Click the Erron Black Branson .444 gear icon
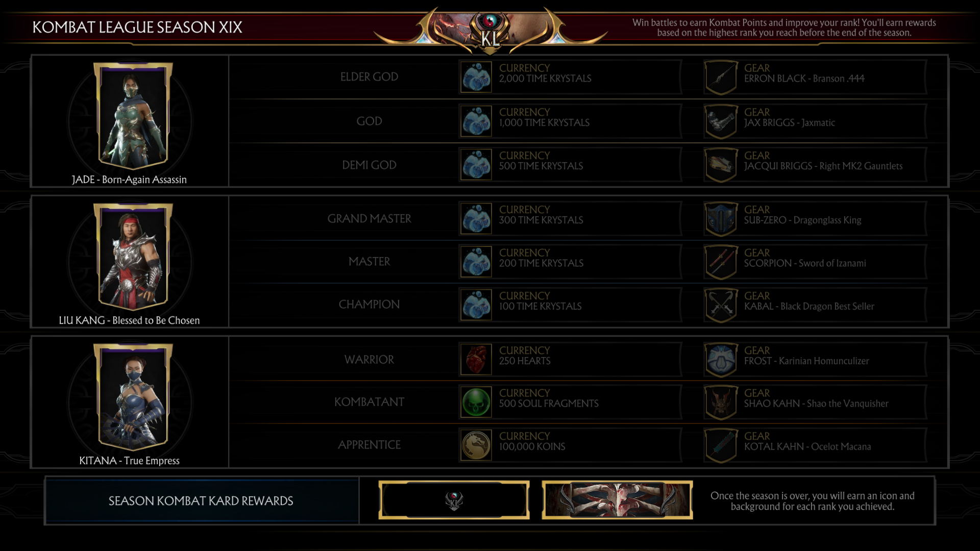This screenshot has height=551, width=980. 721,77
